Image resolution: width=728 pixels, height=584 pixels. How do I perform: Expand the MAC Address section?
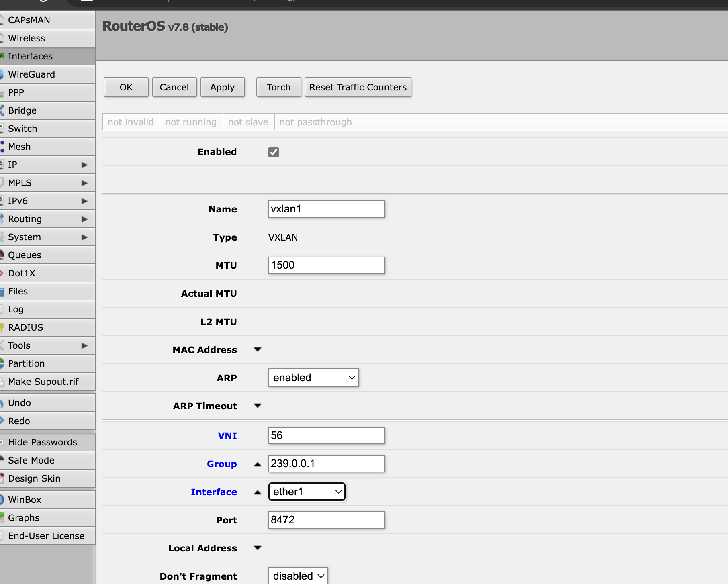pyautogui.click(x=258, y=349)
